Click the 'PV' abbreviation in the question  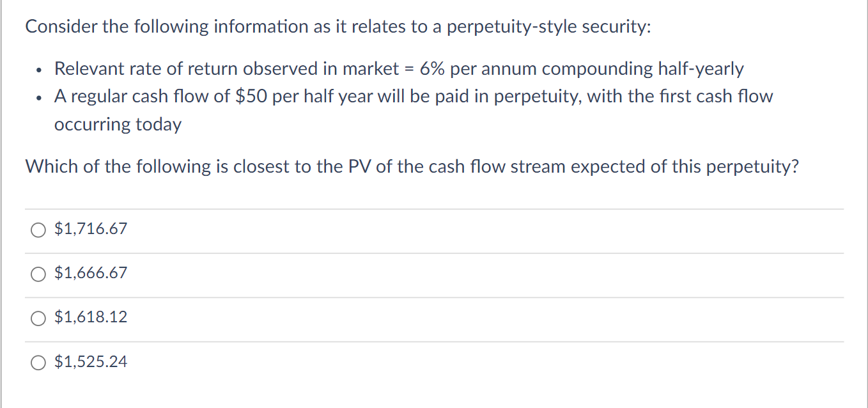[x=359, y=167]
